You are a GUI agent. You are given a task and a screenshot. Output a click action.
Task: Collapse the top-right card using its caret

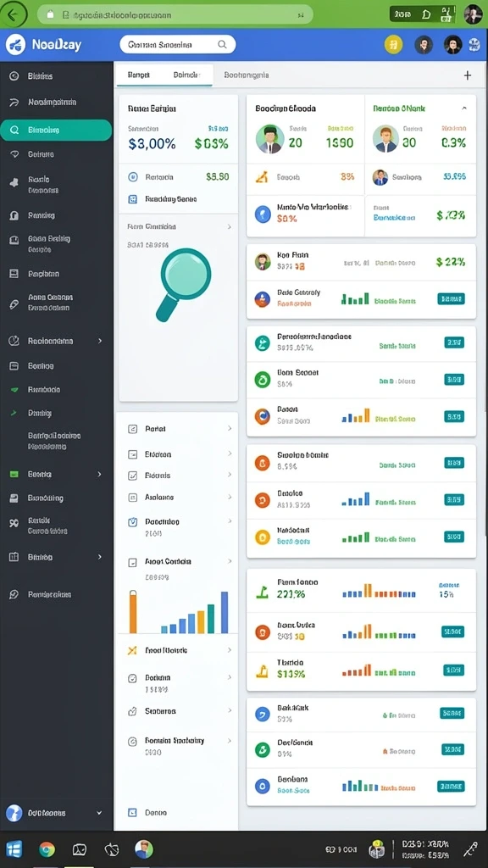click(x=464, y=108)
